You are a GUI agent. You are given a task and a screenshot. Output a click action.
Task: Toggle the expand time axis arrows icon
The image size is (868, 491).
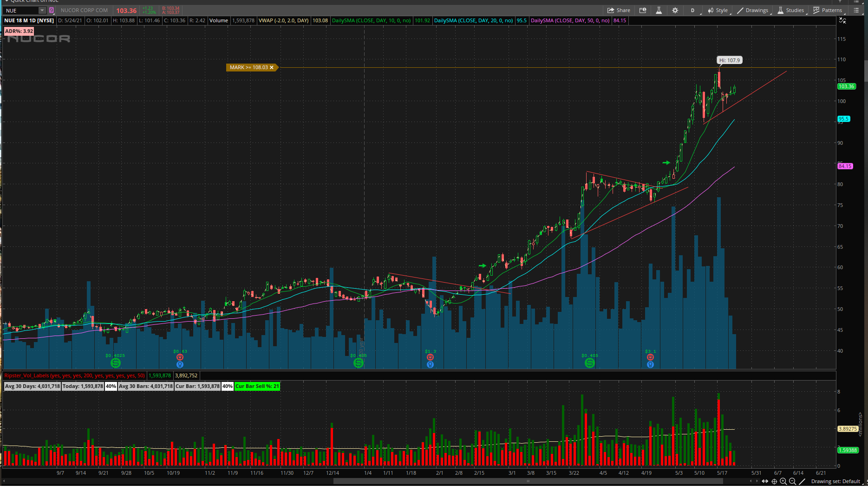(765, 481)
